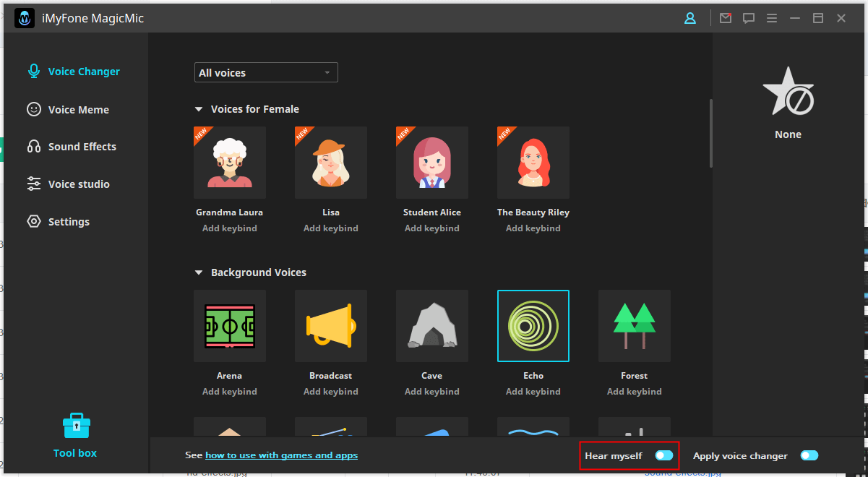The width and height of the screenshot is (868, 477).
Task: Add keybind for Lisa
Action: click(x=331, y=228)
